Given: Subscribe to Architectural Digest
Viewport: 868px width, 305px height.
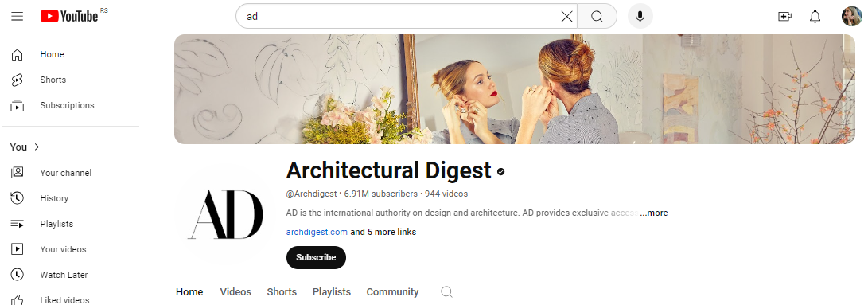Looking at the screenshot, I should coord(316,257).
